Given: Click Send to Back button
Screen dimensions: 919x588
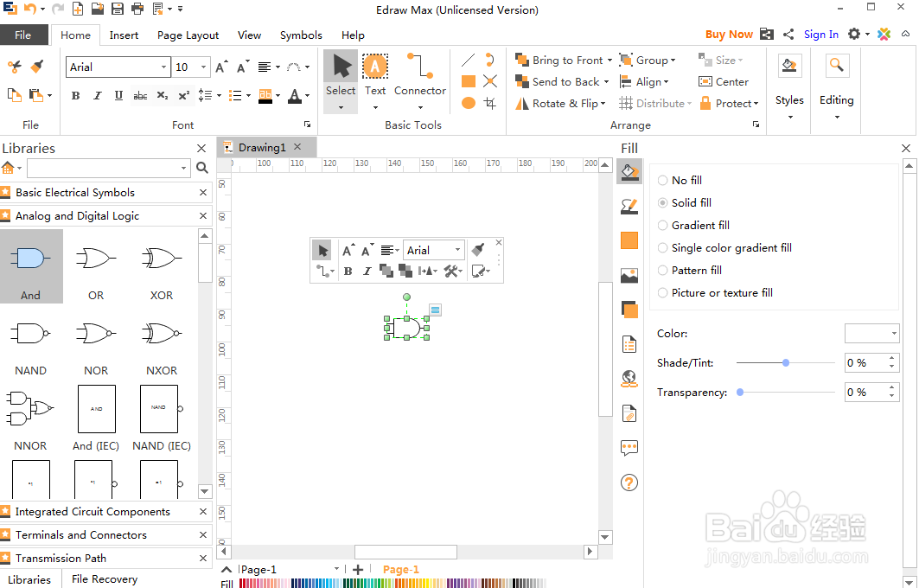Looking at the screenshot, I should (x=562, y=82).
